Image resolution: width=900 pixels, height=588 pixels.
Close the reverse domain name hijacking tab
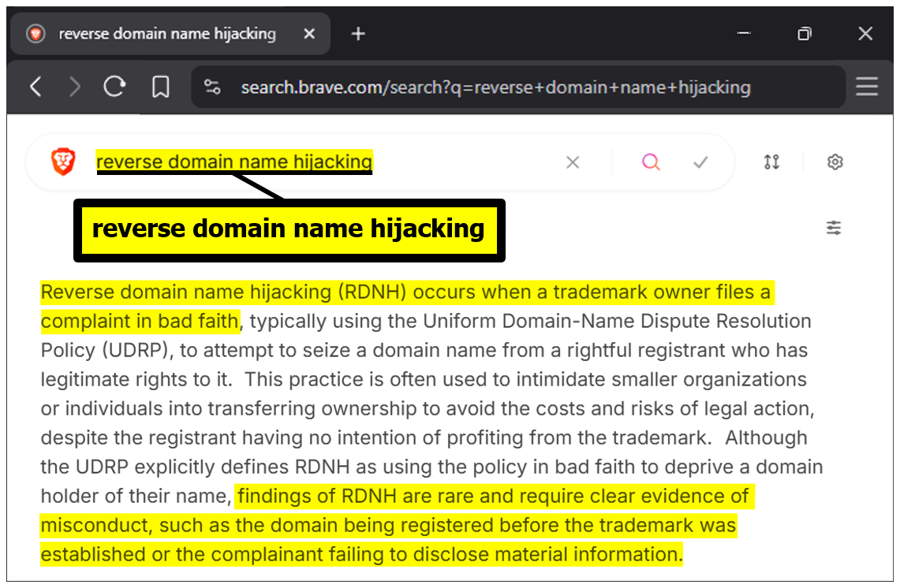pyautogui.click(x=309, y=34)
